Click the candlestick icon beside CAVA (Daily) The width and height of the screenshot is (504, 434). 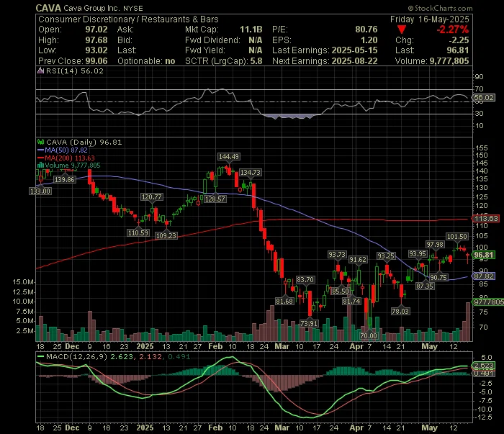point(40,142)
